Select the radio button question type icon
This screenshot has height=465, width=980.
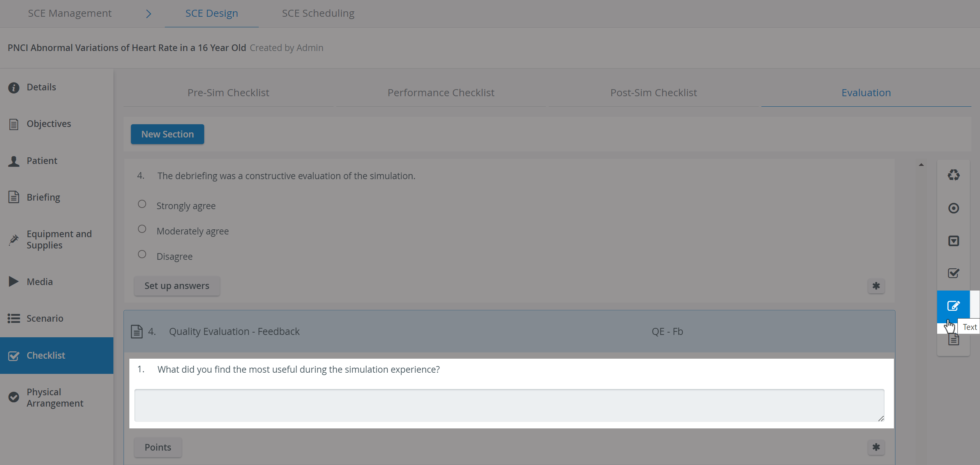click(x=954, y=208)
